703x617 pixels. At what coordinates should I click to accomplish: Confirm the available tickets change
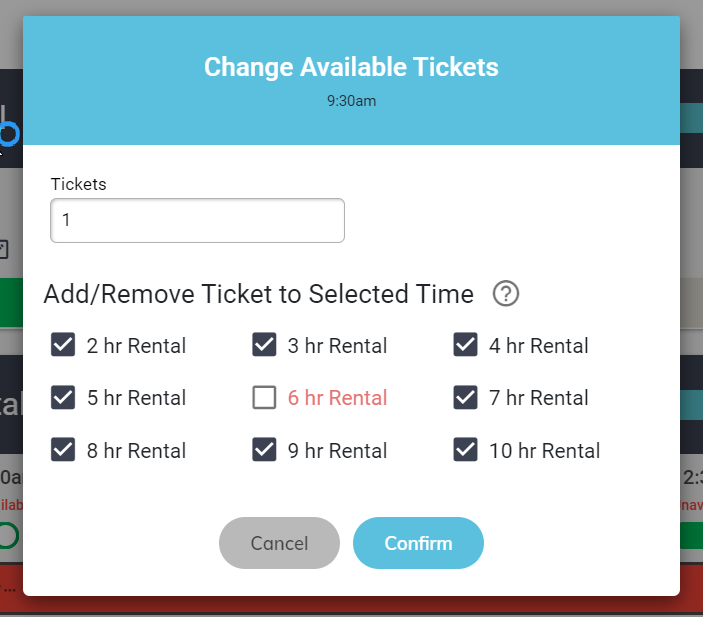418,543
